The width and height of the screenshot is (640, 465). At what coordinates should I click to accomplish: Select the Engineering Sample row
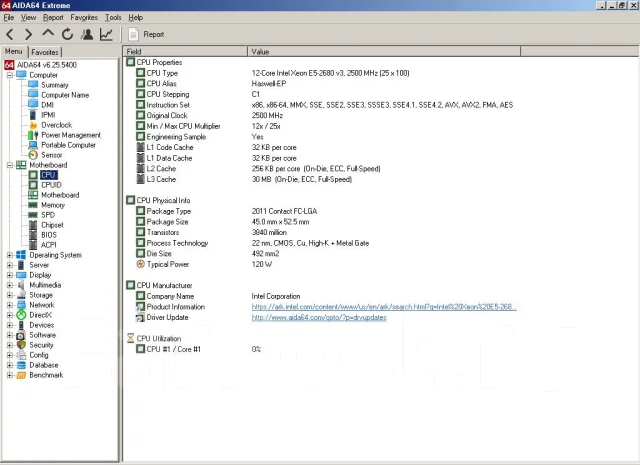pos(200,137)
